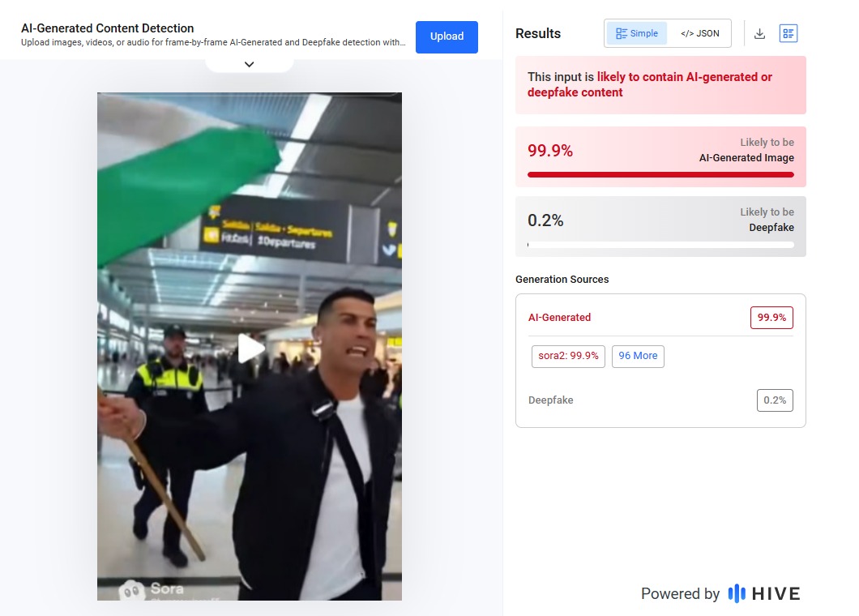
Task: Click the Upload button
Action: click(x=447, y=36)
